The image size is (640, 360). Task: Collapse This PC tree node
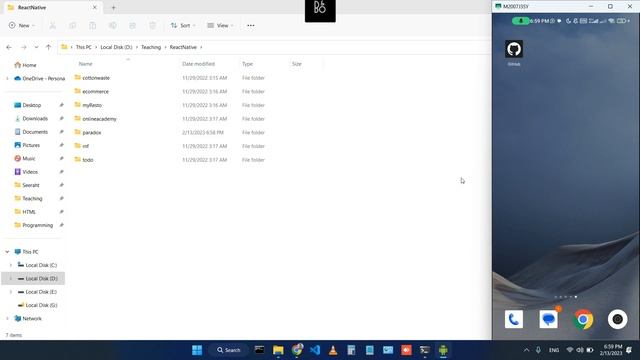(7, 252)
